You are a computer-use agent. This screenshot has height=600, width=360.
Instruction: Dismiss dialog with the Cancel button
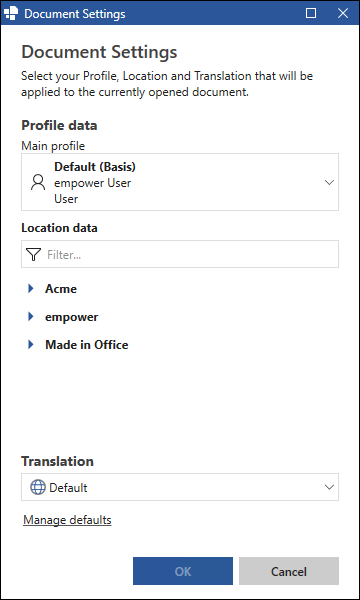[x=289, y=571]
